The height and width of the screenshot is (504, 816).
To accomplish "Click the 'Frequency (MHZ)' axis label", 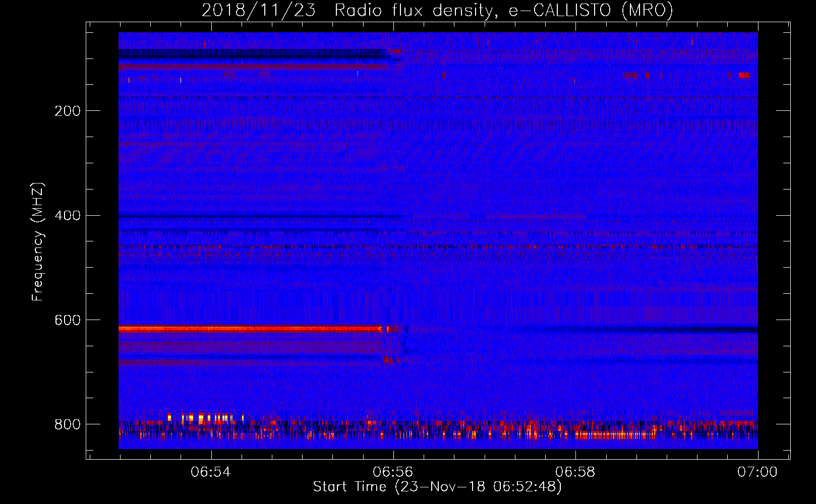I will point(37,242).
